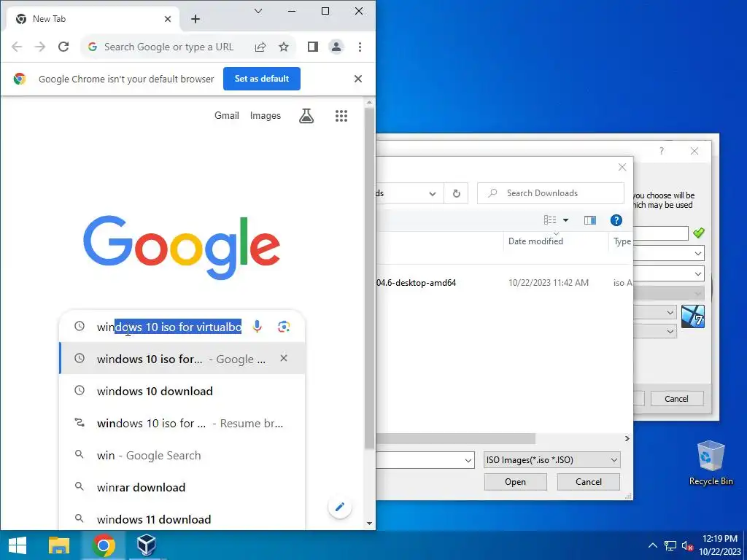Screen dimensions: 747x560
Task: Go forward in Chrome
Action: click(40, 47)
